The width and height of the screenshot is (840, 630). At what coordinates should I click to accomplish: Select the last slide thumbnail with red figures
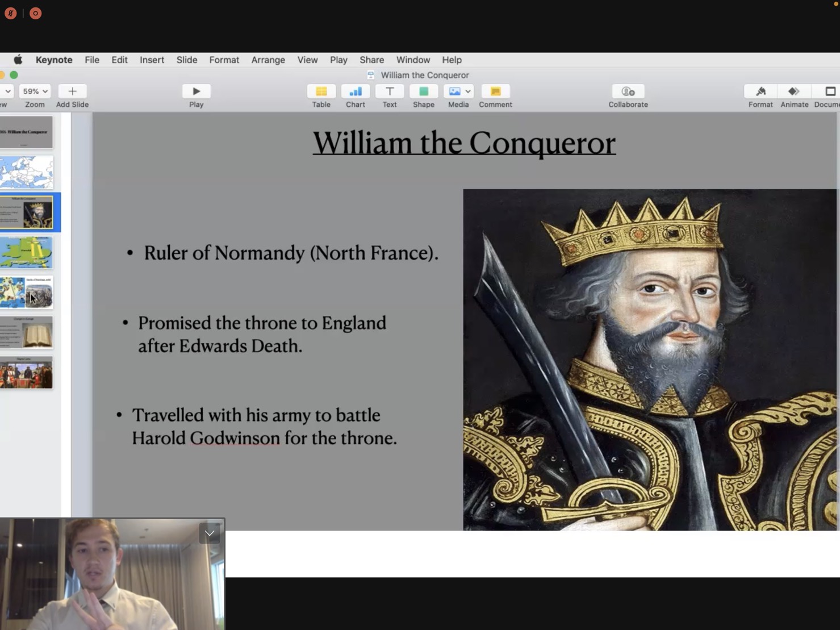click(x=26, y=373)
